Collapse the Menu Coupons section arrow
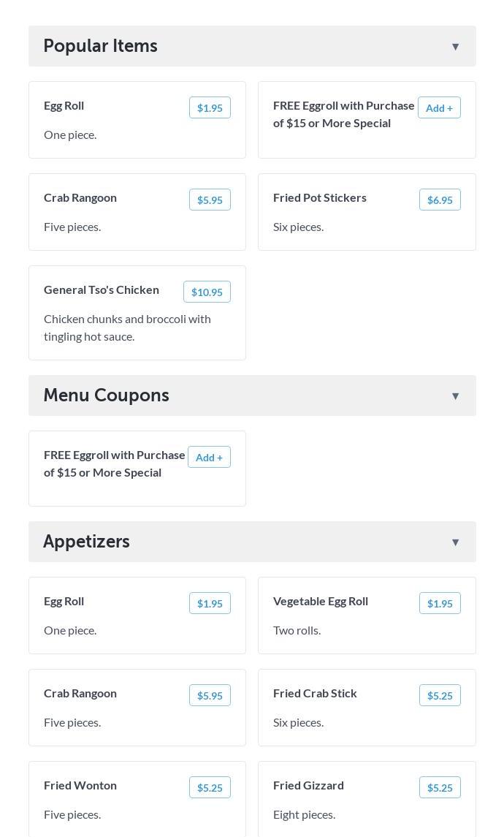Viewport: 504px width, 837px height. coord(455,396)
